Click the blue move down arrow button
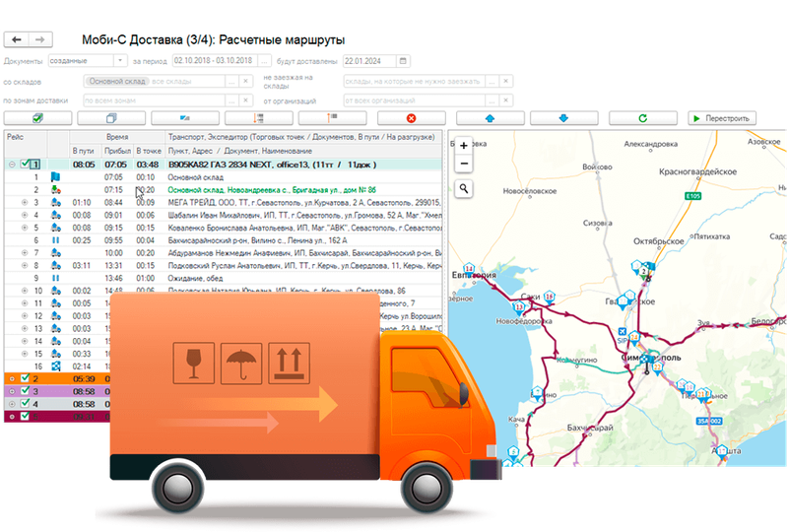This screenshot has width=788, height=532. [x=563, y=118]
